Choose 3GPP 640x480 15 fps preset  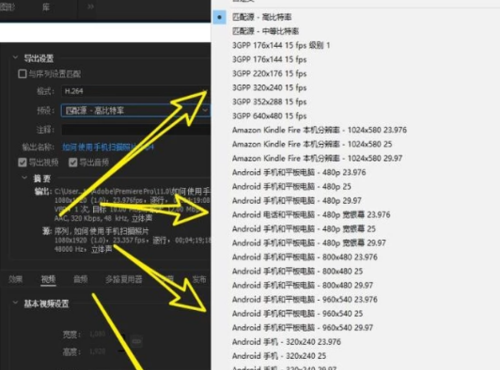tap(269, 116)
